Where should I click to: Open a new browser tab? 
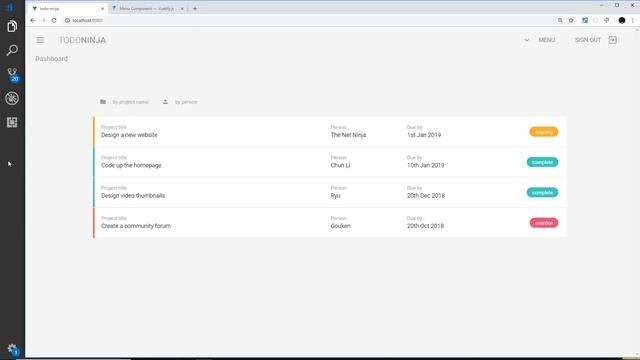click(x=195, y=9)
